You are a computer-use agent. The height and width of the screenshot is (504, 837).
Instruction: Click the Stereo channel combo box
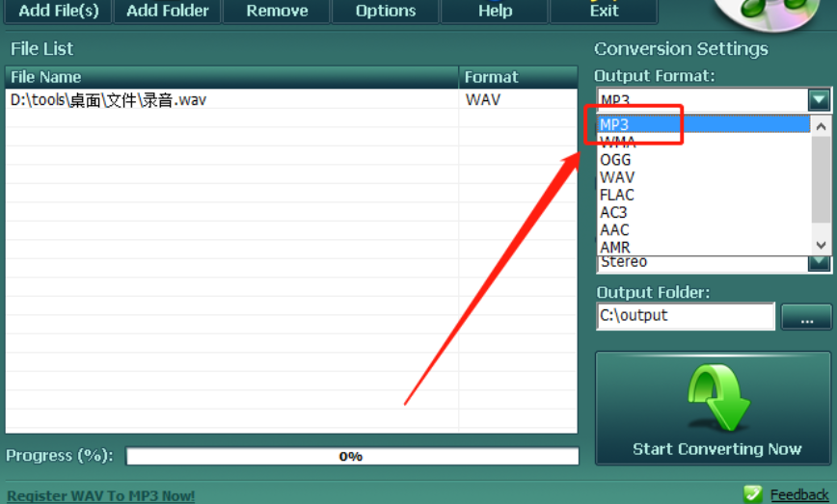coord(714,263)
